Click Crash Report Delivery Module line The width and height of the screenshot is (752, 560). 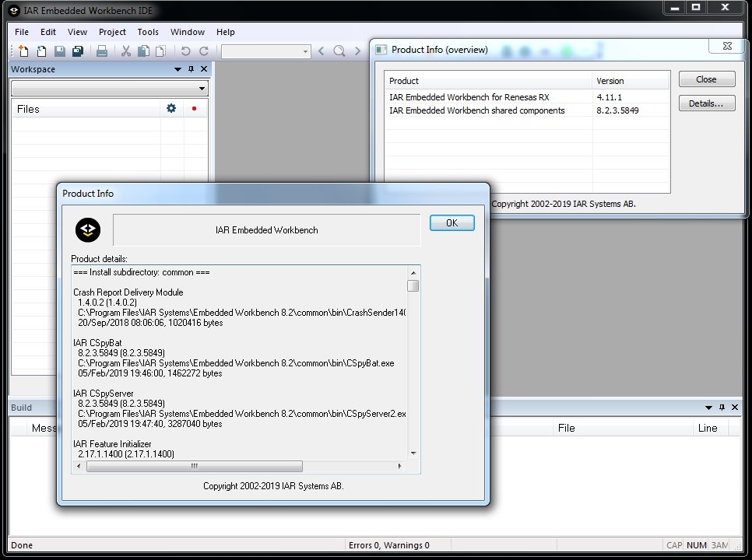[x=128, y=292]
